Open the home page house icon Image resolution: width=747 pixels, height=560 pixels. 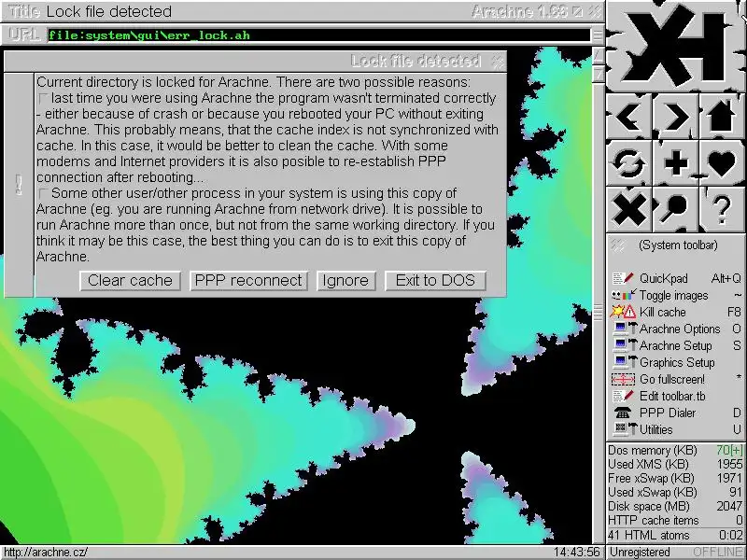[x=722, y=117]
